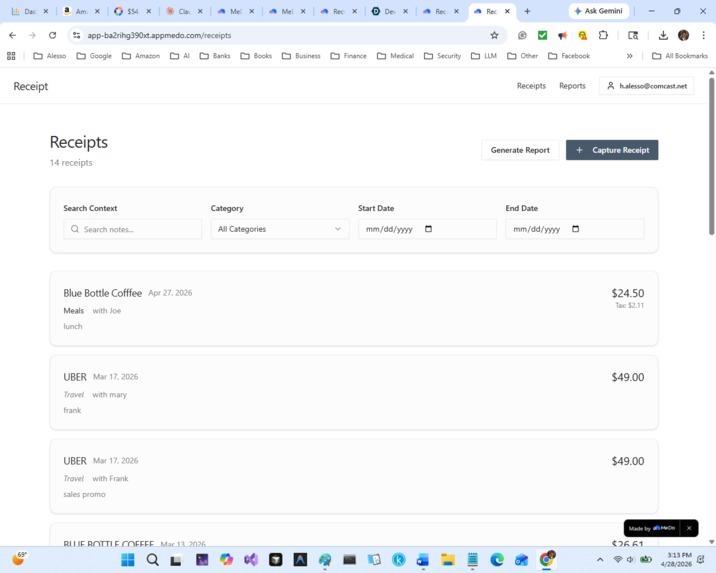Click the Ask Gemini button

click(x=599, y=11)
